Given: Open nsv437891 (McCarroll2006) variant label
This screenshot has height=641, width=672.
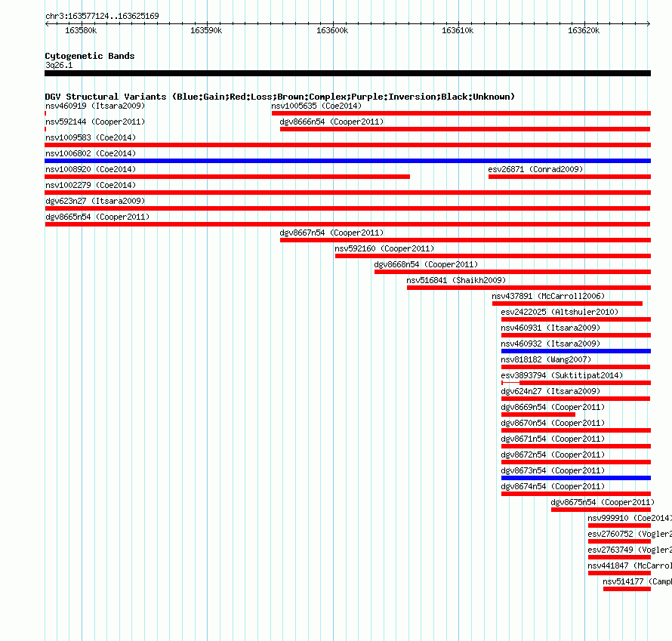Looking at the screenshot, I should pos(548,296).
